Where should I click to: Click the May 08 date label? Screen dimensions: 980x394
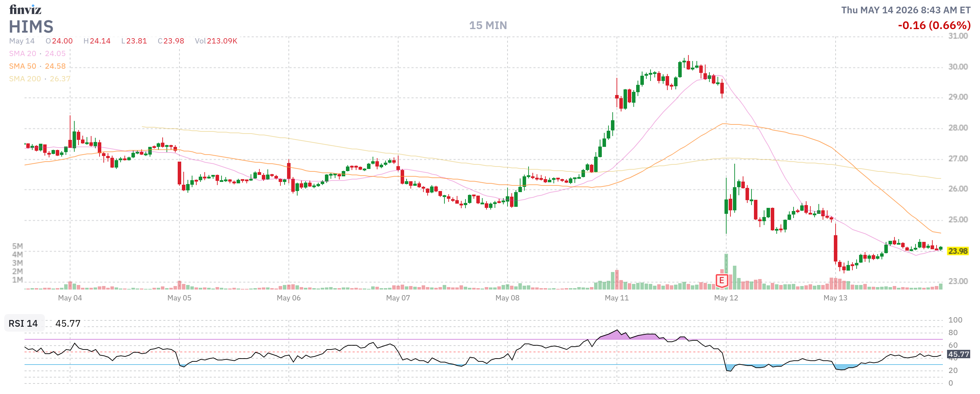pos(507,298)
